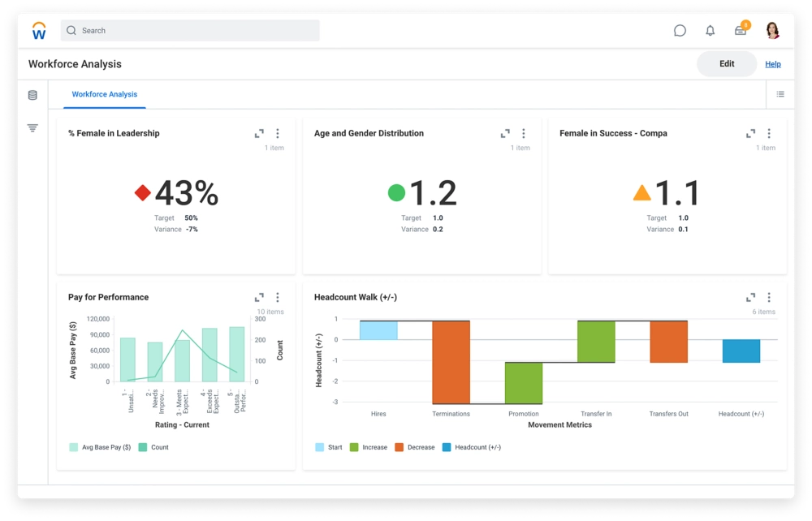The height and width of the screenshot is (521, 812).
Task: Open the options menu on Female in Success card
Action: point(768,132)
